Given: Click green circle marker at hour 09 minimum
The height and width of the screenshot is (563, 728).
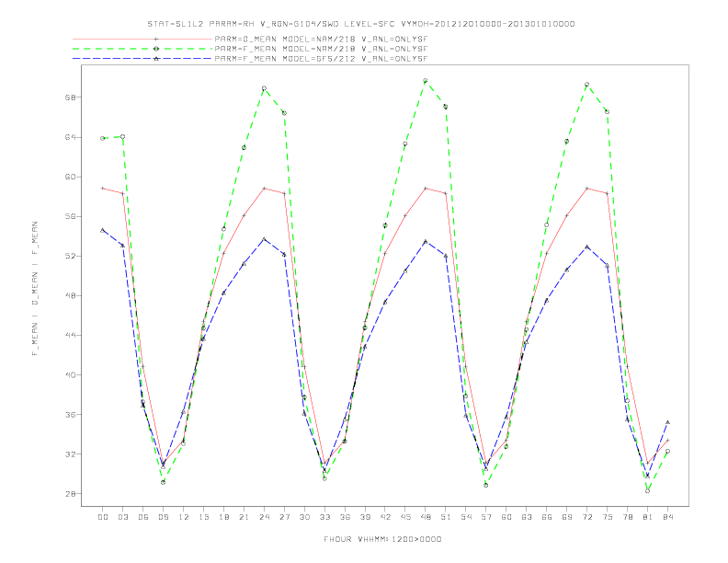Looking at the screenshot, I should (x=163, y=482).
